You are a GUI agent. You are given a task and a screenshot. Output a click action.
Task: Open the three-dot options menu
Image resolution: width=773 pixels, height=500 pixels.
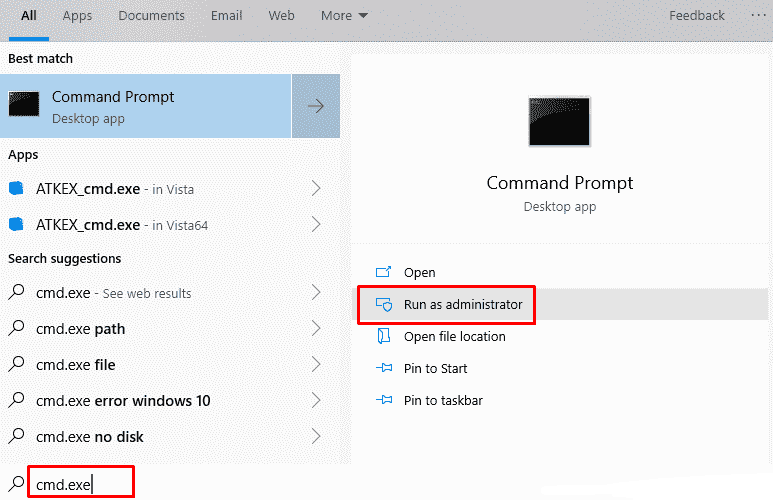coord(757,15)
